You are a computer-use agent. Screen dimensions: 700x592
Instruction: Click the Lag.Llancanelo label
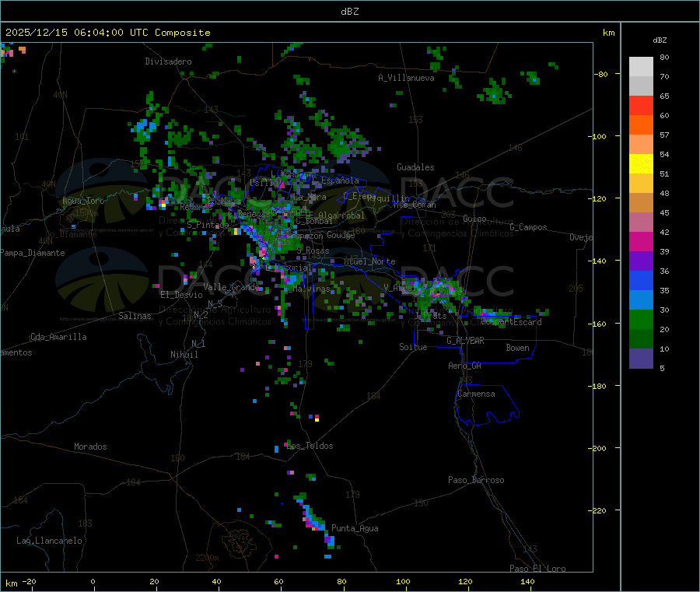(49, 541)
